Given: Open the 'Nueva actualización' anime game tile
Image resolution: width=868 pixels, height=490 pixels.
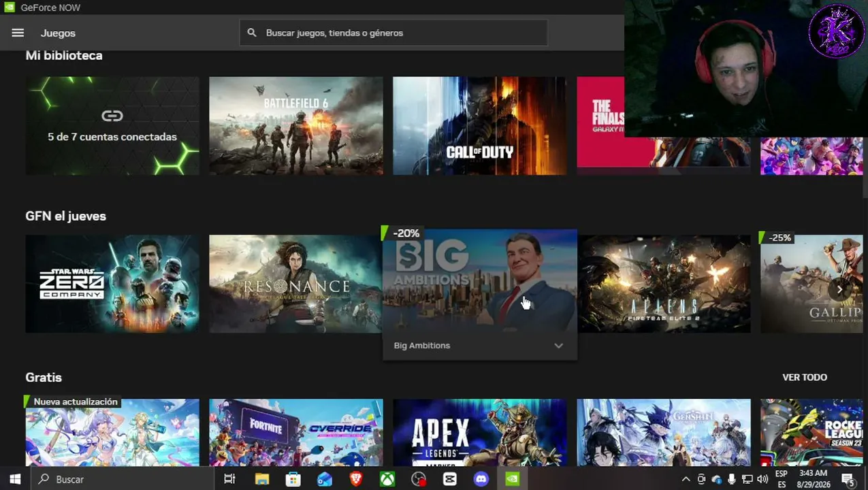Looking at the screenshot, I should [112, 432].
